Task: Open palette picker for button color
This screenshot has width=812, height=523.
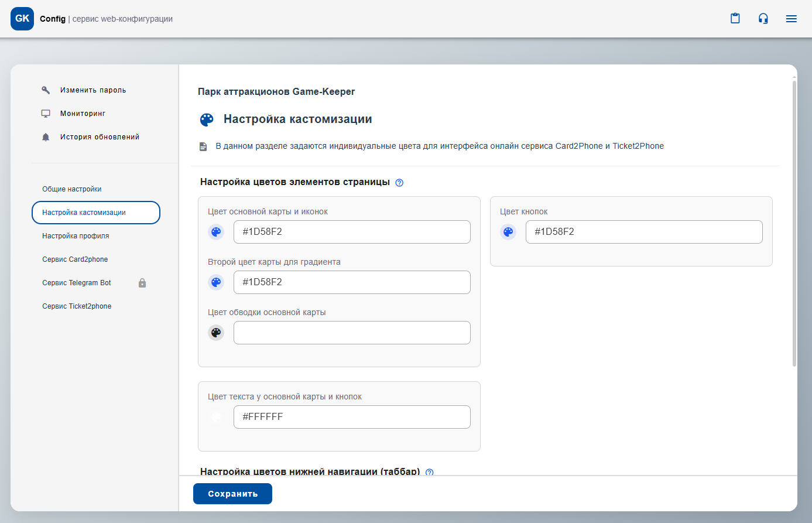Action: tap(508, 232)
